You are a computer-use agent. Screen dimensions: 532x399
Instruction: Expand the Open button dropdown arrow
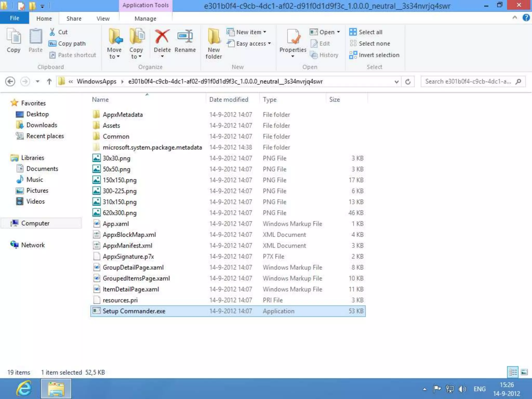pos(338,32)
